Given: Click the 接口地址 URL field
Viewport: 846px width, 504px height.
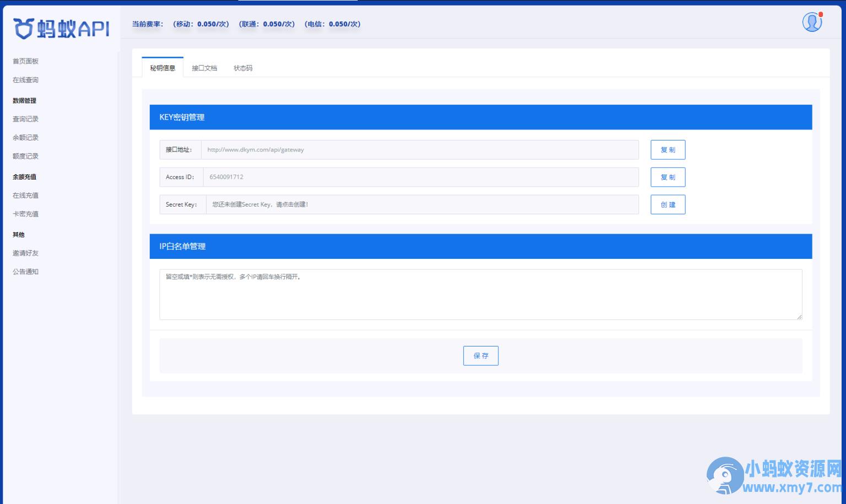Looking at the screenshot, I should pos(420,150).
